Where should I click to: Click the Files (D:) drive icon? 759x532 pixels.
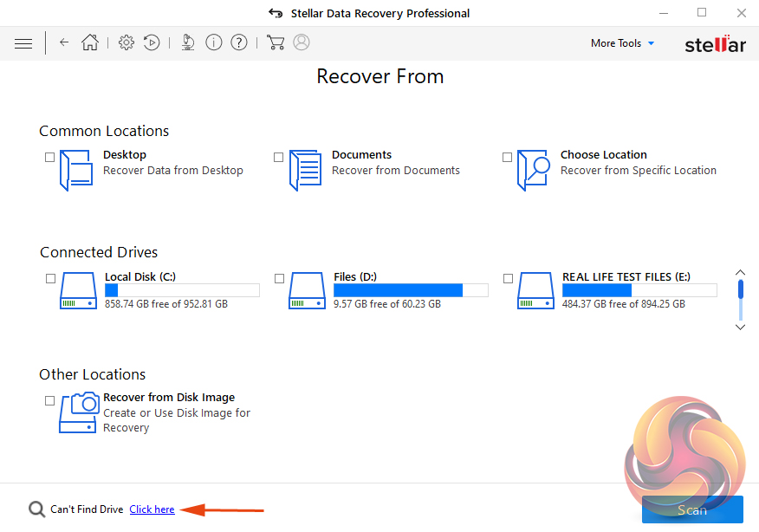[x=307, y=290]
